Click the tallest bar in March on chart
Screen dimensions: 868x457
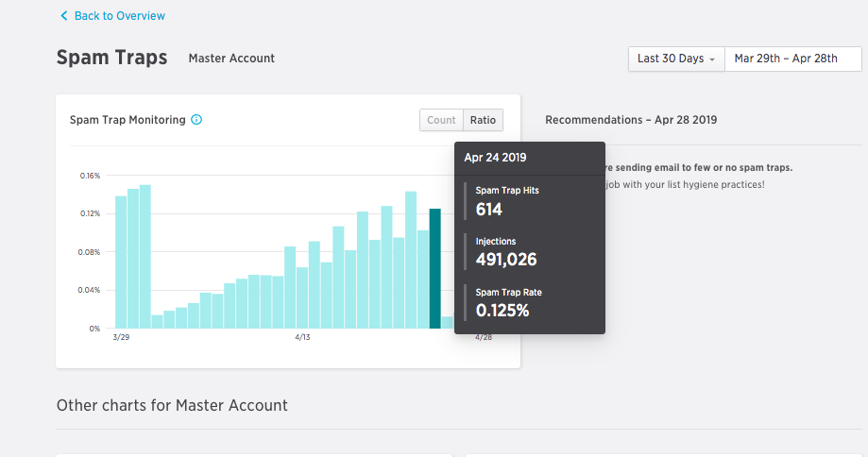pyautogui.click(x=145, y=257)
